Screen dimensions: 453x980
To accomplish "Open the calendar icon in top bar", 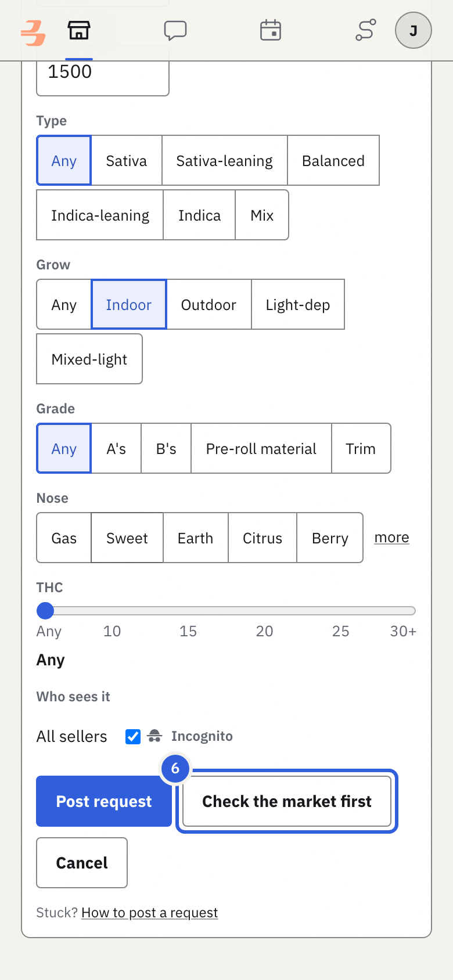I will coord(271,30).
